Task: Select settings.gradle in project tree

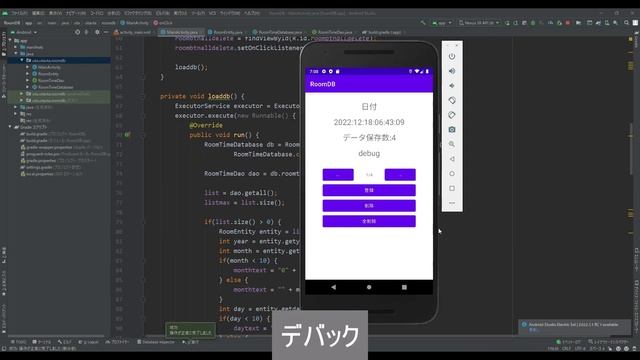Action: (51, 167)
